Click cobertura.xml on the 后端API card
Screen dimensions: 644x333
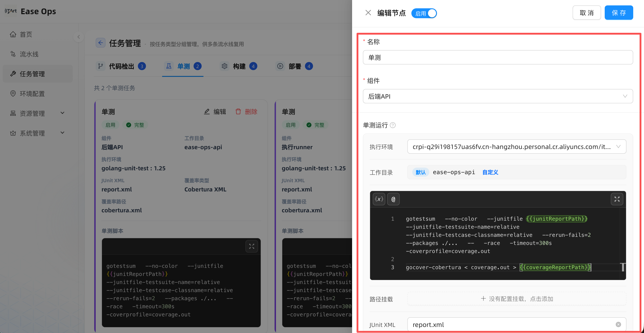point(121,210)
